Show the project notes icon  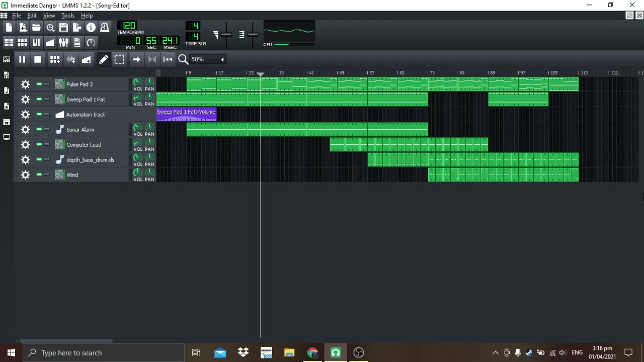(x=77, y=42)
